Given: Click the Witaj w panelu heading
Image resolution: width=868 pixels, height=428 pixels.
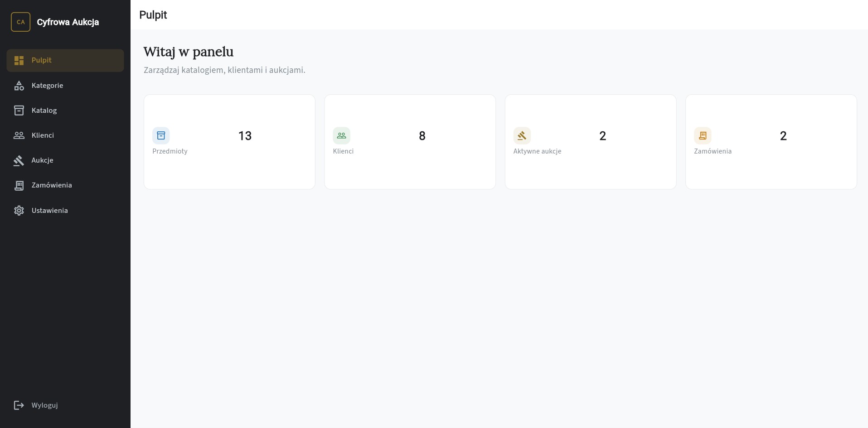Looking at the screenshot, I should [189, 52].
